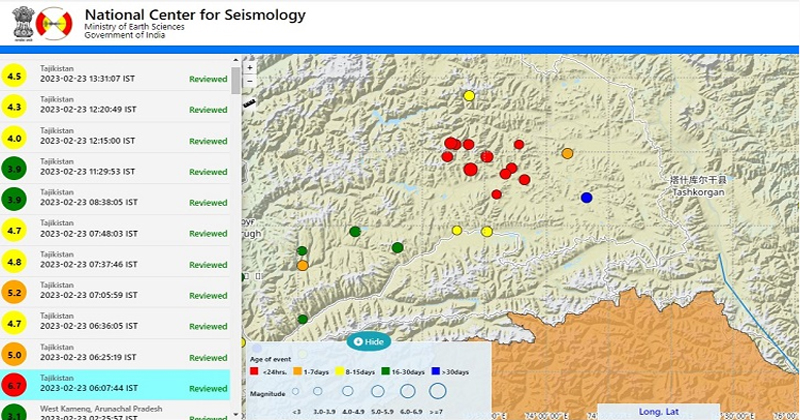Click the 6.0-6.9 magnitude legend circle
The width and height of the screenshot is (800, 420).
(407, 391)
